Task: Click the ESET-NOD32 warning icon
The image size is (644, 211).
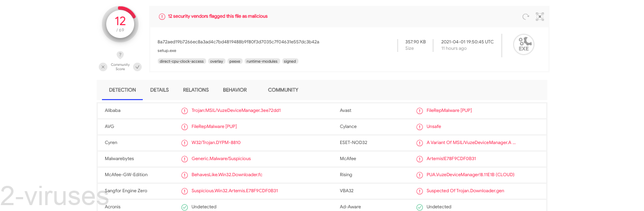Action: pyautogui.click(x=420, y=143)
